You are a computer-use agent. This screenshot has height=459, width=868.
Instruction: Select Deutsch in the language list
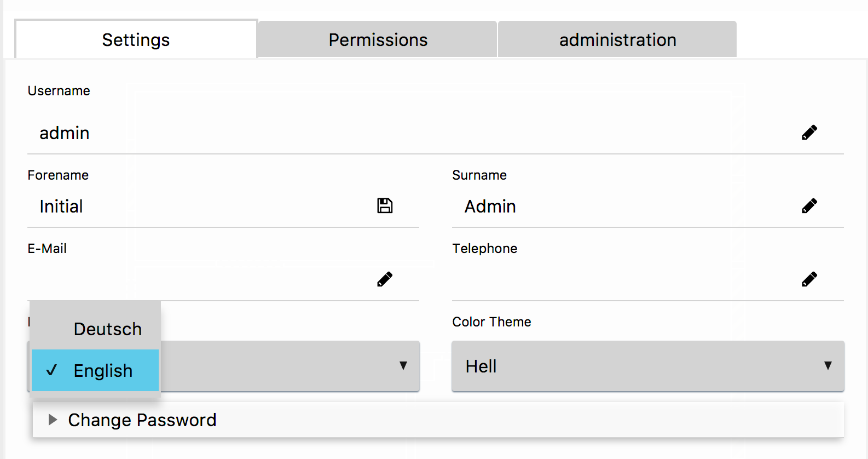coord(107,329)
